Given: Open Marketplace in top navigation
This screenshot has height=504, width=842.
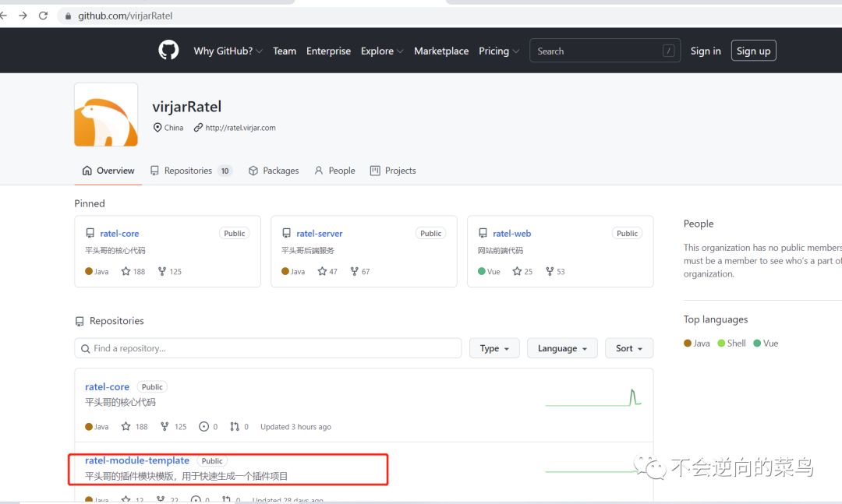Looking at the screenshot, I should click(441, 51).
